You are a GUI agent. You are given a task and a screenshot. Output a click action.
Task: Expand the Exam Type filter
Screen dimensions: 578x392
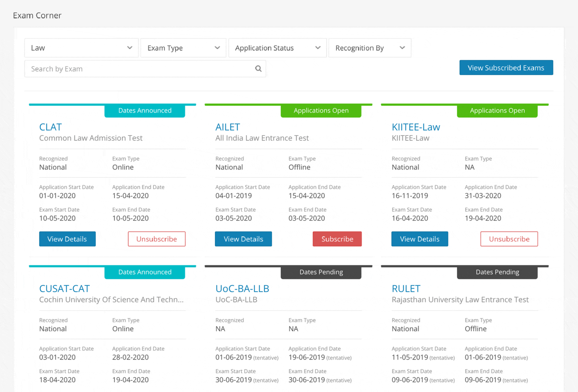[x=183, y=48]
